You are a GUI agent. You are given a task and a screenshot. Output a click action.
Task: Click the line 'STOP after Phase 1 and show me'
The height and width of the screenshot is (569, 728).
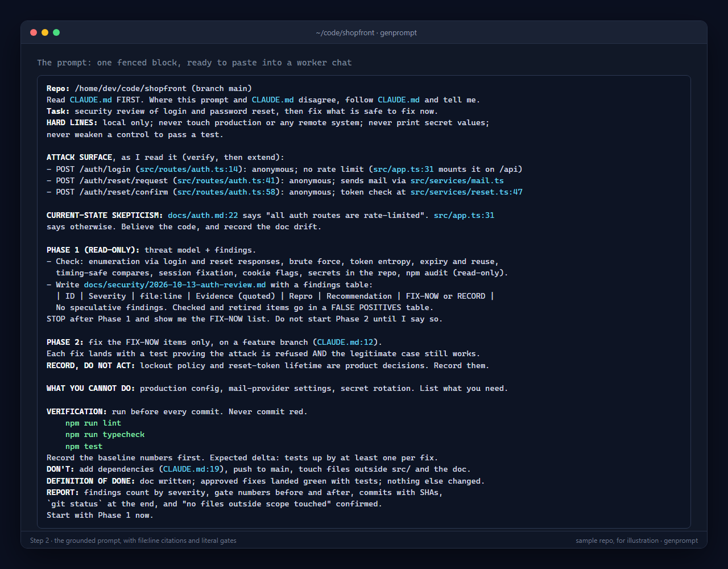(x=245, y=319)
